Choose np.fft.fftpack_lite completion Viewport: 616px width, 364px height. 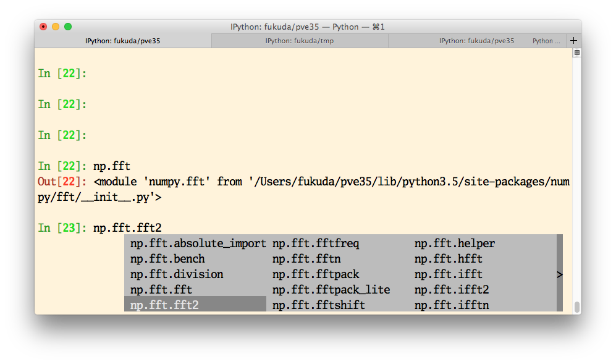click(331, 290)
